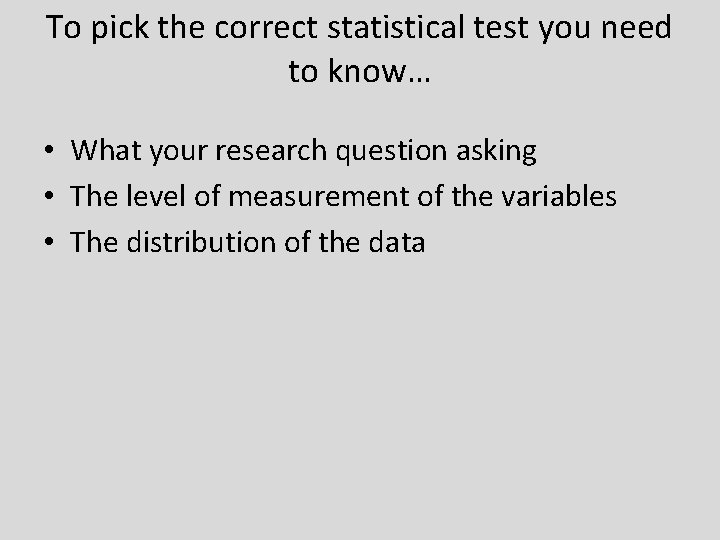The width and height of the screenshot is (720, 540).
Task: Click the word "variables" in second bullet
Action: (559, 196)
